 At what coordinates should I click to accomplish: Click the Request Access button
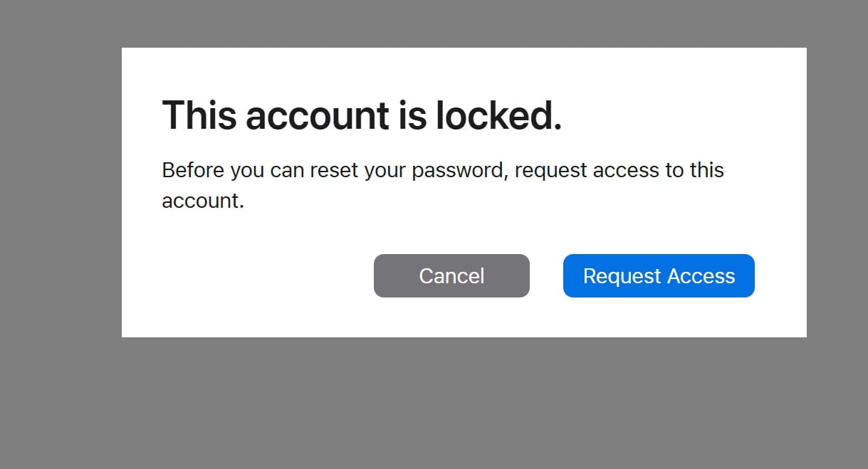(659, 275)
